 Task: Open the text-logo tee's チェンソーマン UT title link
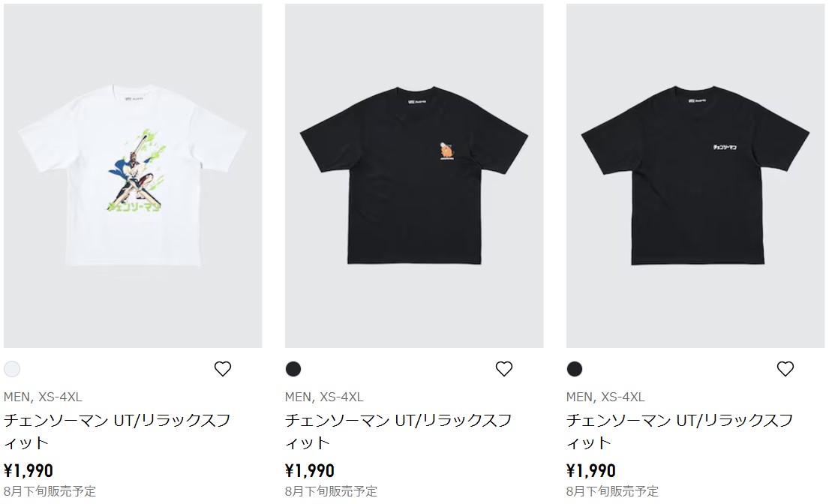click(680, 431)
